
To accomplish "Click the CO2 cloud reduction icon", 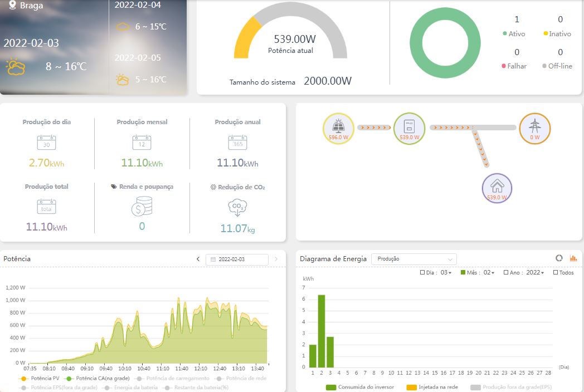I will (x=237, y=208).
